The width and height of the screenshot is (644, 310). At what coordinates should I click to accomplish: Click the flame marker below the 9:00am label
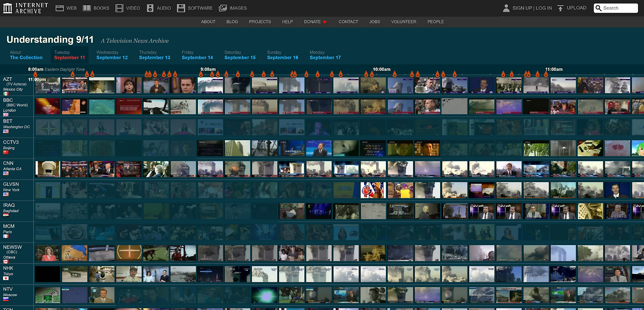pyautogui.click(x=201, y=74)
